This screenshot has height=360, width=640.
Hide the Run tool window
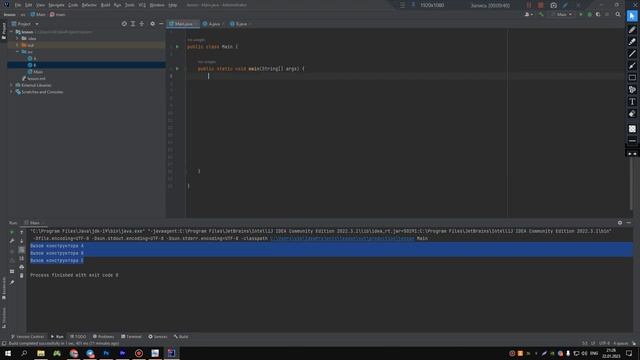click(629, 223)
